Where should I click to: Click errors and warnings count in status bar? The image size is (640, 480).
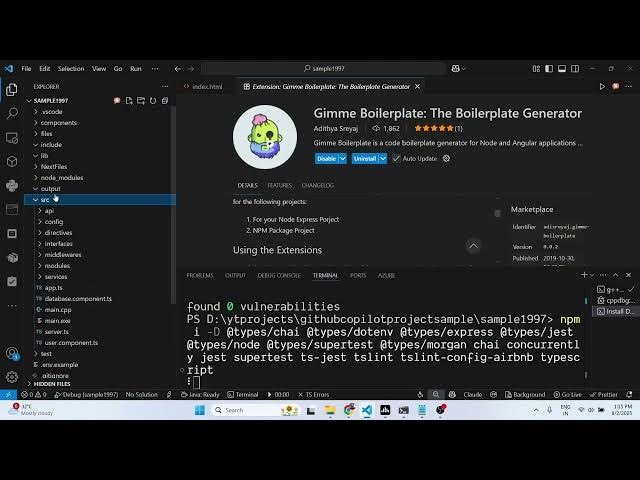(x=34, y=394)
